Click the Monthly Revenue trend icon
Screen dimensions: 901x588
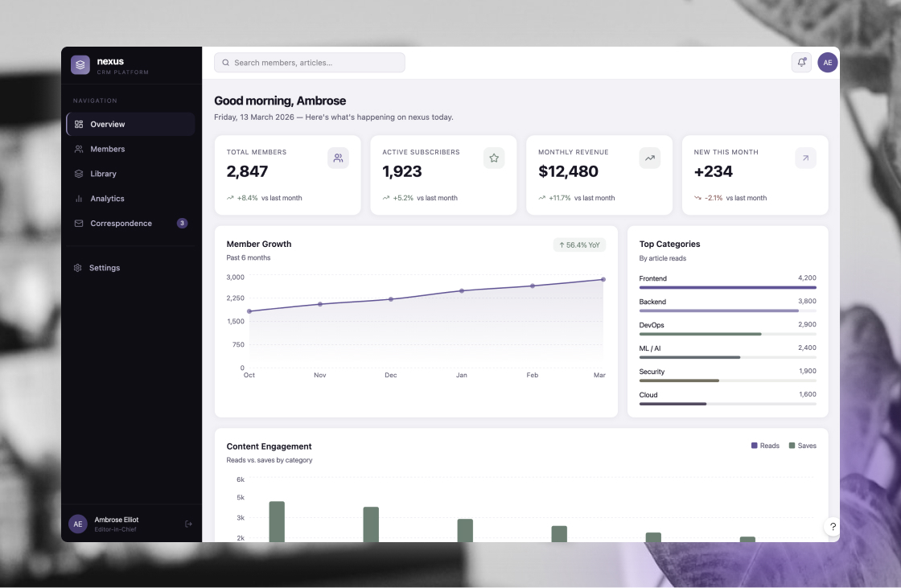point(650,158)
